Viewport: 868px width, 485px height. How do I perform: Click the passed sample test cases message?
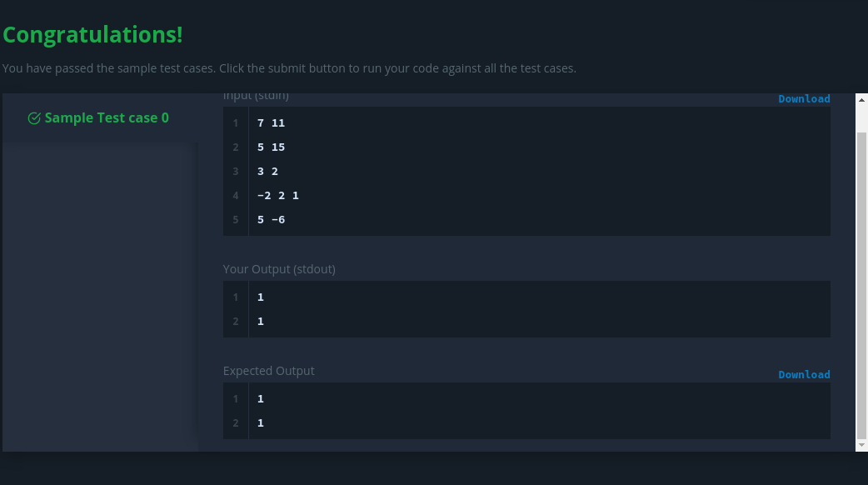pyautogui.click(x=289, y=68)
